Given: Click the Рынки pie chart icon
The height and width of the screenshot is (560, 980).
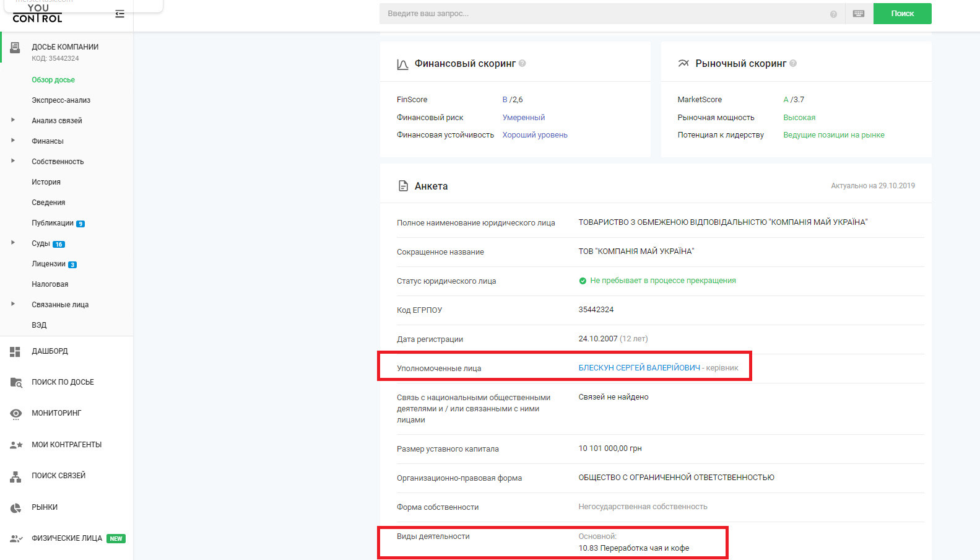Looking at the screenshot, I should (x=15, y=508).
